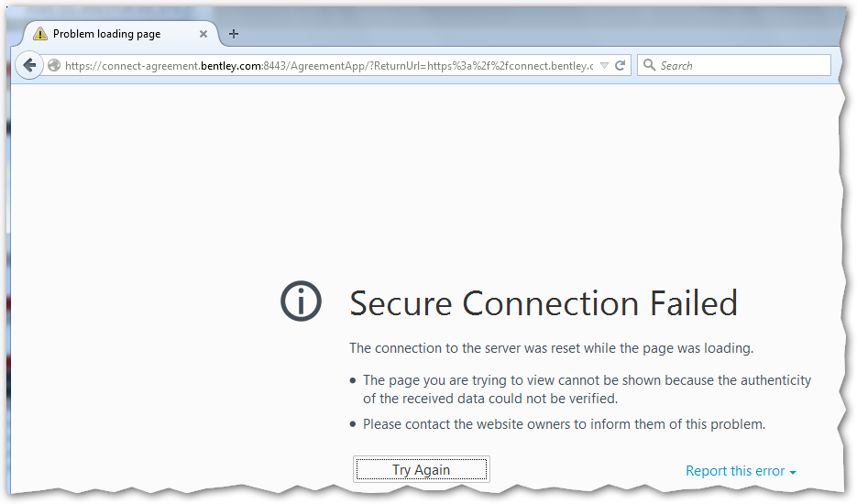Reload the page with the refresh icon
This screenshot has width=857, height=504.
click(x=621, y=65)
